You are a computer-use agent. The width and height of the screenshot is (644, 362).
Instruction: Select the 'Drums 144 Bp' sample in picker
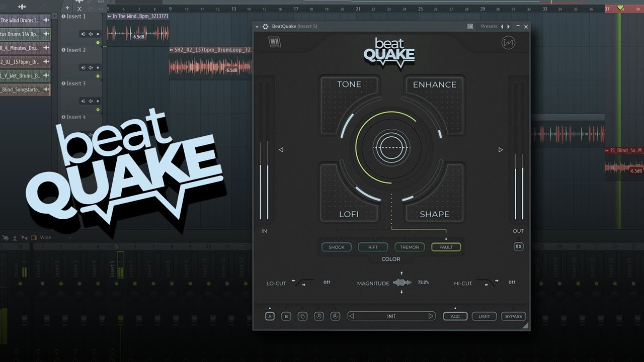[x=25, y=34]
